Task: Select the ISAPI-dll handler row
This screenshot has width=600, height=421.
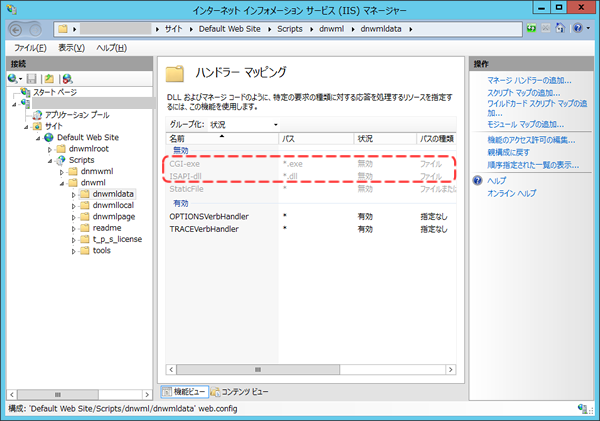Action: click(311, 176)
